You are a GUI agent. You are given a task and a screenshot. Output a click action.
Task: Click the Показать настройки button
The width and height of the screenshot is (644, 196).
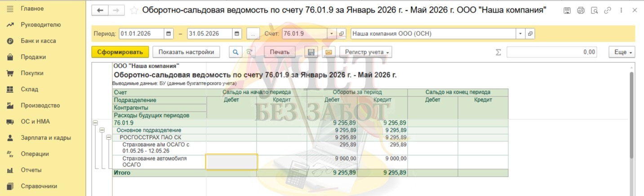click(x=186, y=52)
